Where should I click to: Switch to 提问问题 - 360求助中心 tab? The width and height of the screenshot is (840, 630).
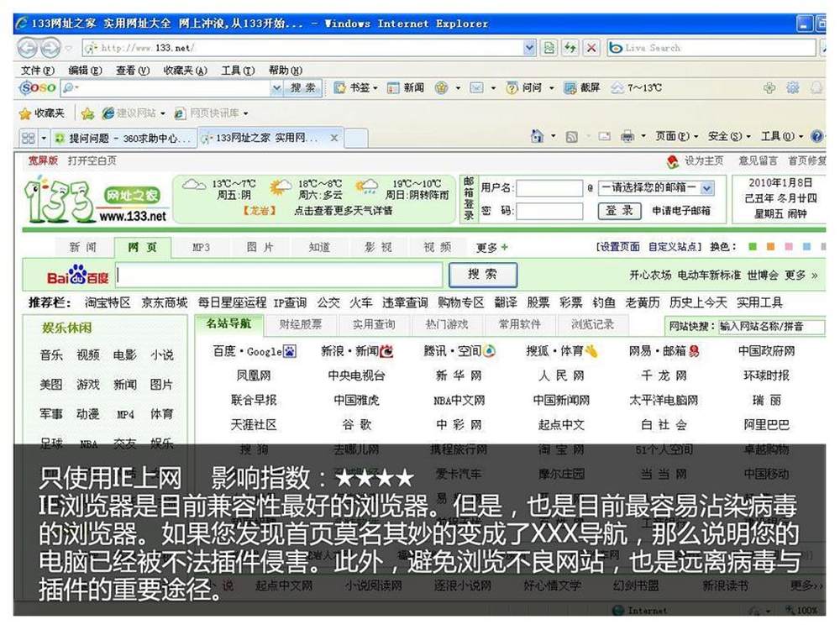123,139
